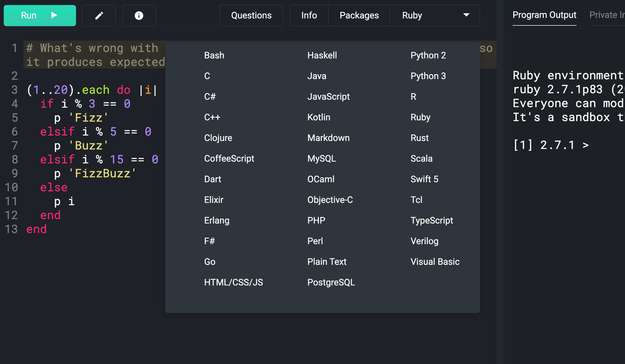Image resolution: width=625 pixels, height=364 pixels.
Task: Open the info circle icon
Action: coord(139,15)
